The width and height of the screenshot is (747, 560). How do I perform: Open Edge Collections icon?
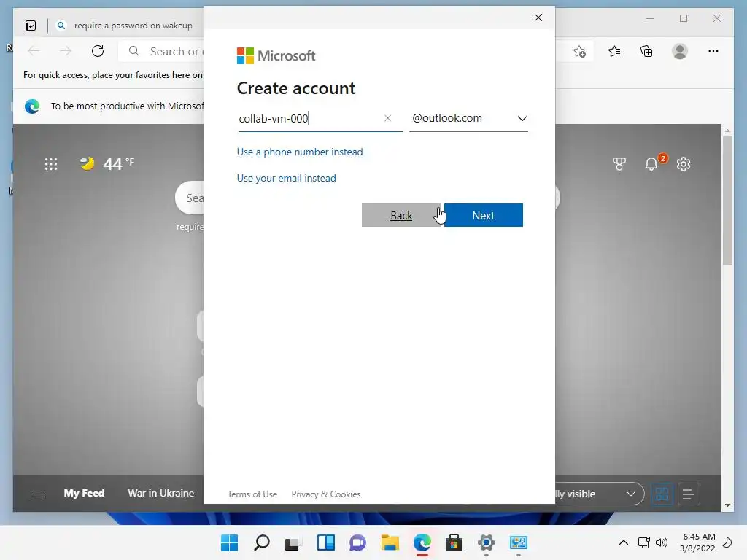point(646,51)
